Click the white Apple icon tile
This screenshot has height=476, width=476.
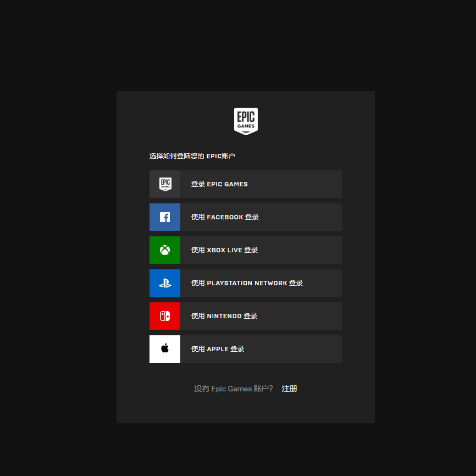[165, 349]
